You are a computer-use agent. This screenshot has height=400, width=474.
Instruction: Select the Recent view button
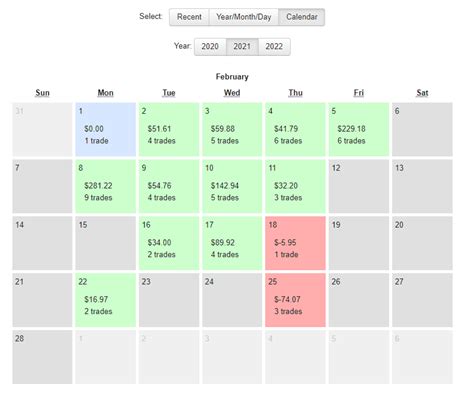[189, 17]
